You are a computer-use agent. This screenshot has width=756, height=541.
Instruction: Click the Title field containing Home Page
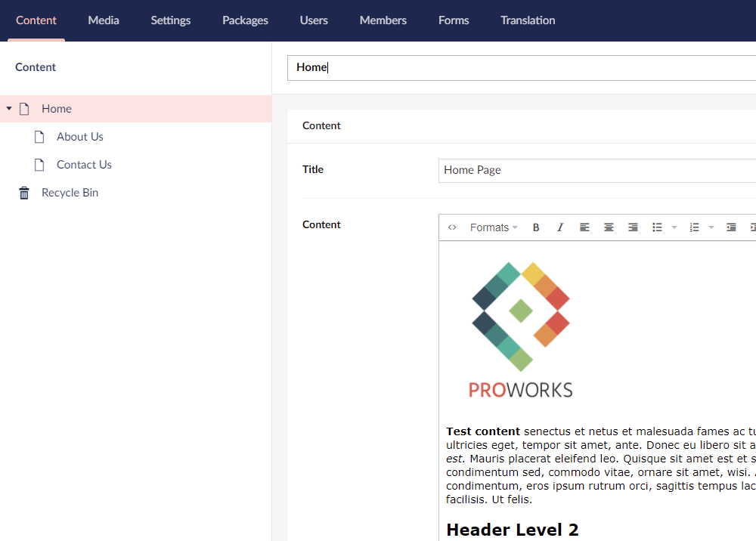click(596, 170)
